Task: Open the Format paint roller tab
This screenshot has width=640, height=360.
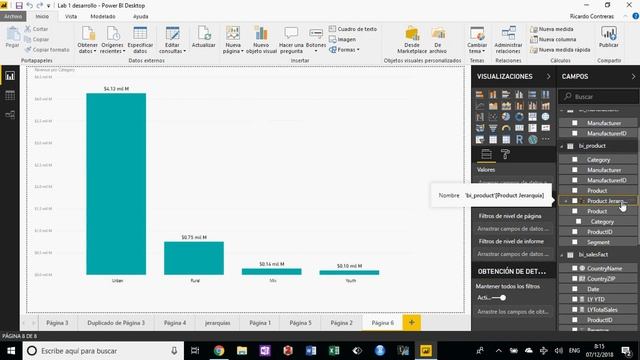Action: coord(505,154)
